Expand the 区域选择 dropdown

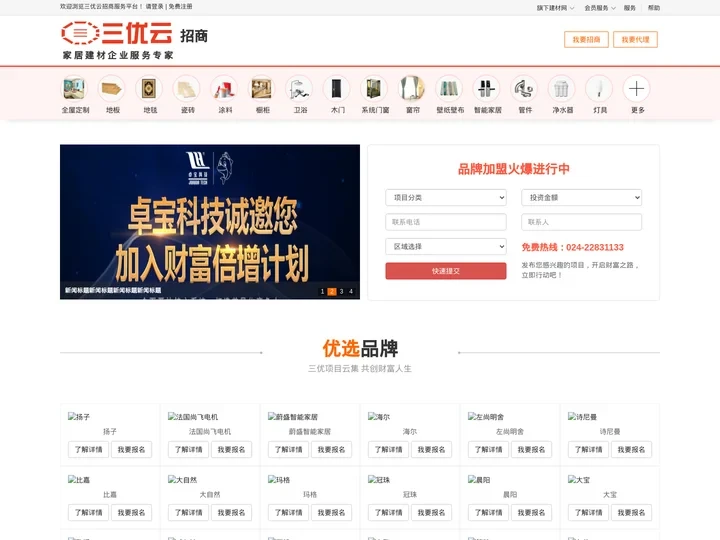446,247
